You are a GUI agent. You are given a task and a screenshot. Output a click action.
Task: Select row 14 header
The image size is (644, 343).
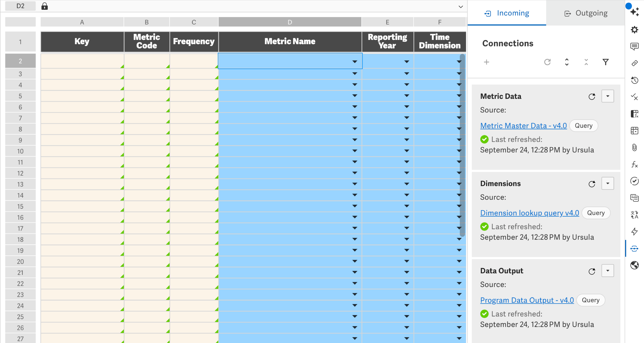[20, 195]
